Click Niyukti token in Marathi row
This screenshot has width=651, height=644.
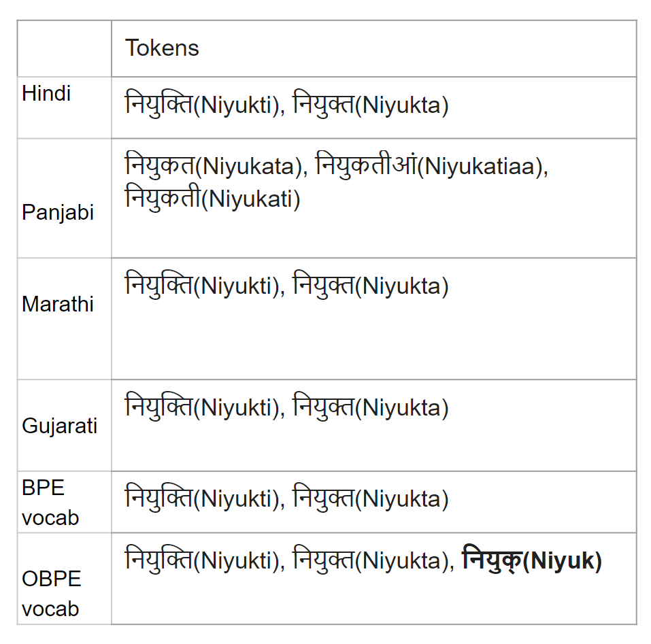(202, 286)
